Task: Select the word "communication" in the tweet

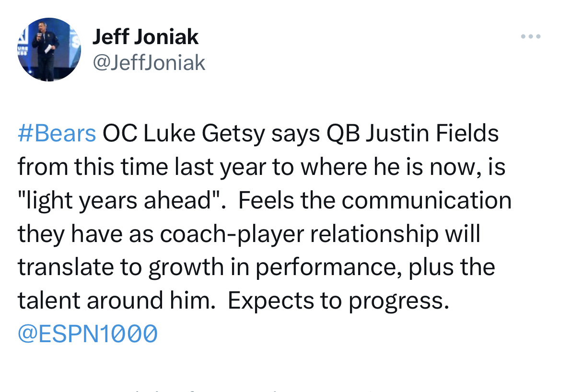Action: click(x=426, y=200)
